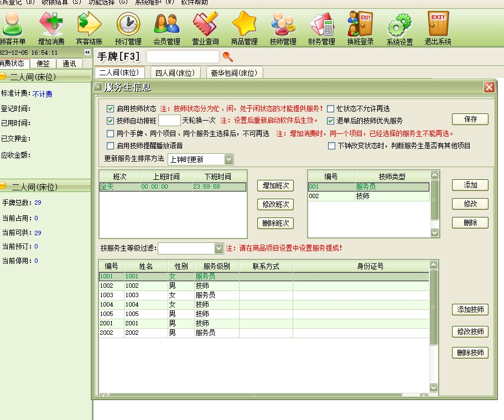504x420 pixels.
Task: Collapse the 服务生信息 dialog title expander
Action: coord(98,87)
